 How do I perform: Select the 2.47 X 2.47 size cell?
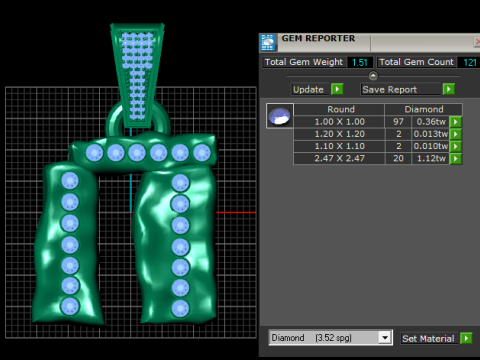(x=340, y=159)
